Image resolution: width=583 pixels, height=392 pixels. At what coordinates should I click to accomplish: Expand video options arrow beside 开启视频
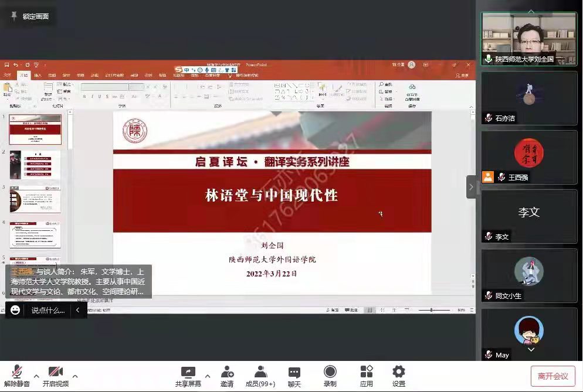[75, 376]
